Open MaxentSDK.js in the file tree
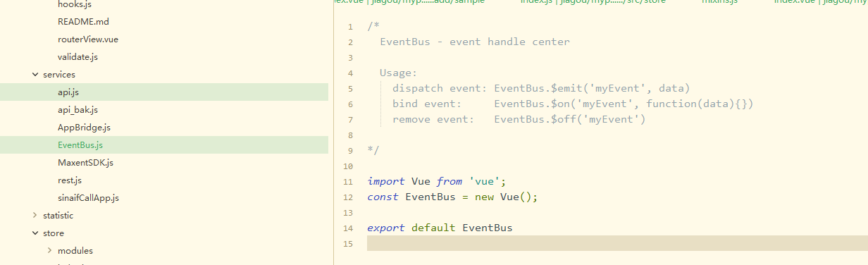This screenshot has width=868, height=265. 85,162
